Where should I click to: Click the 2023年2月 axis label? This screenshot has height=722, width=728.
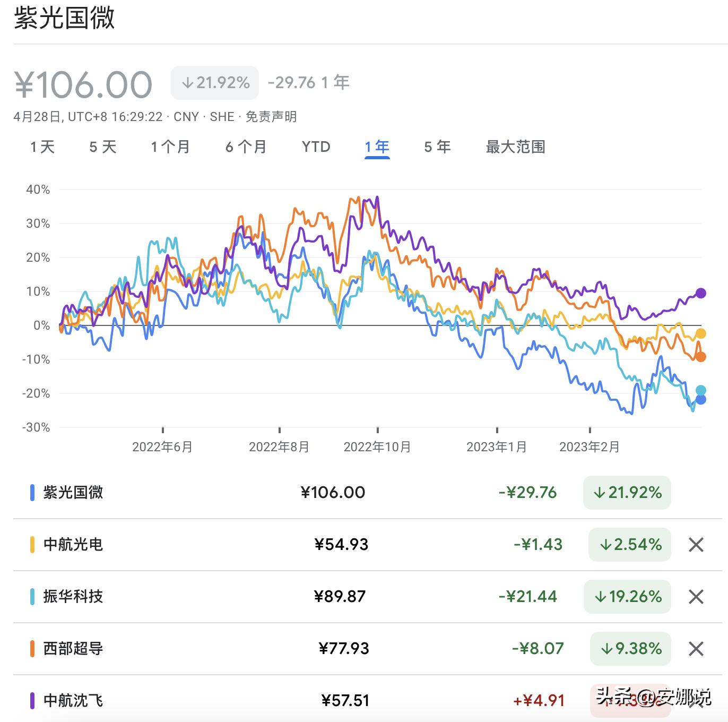pyautogui.click(x=590, y=447)
